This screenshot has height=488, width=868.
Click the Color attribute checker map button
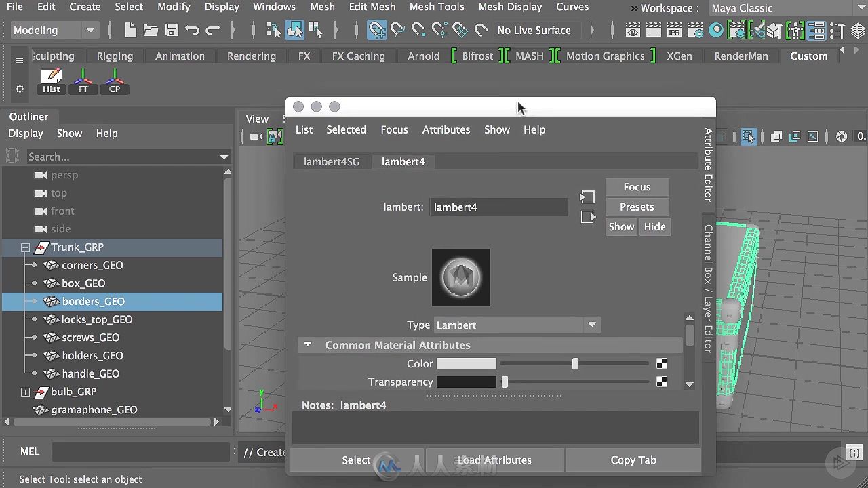(x=661, y=364)
